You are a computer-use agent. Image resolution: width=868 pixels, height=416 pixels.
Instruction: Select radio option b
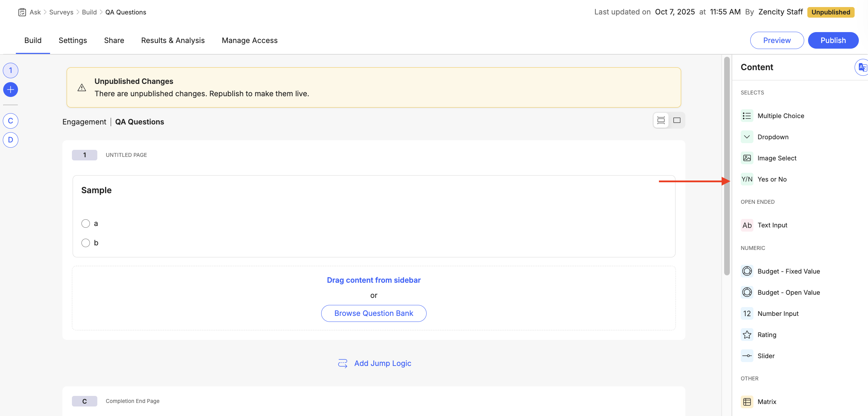point(86,243)
